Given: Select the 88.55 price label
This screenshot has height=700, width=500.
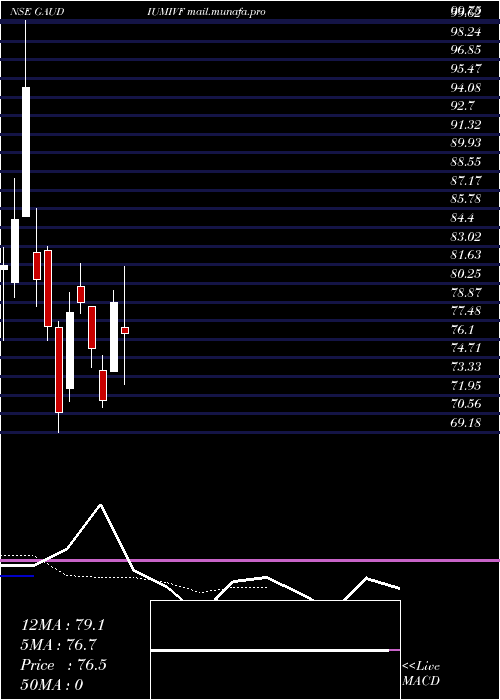Looking at the screenshot, I should (x=466, y=162).
